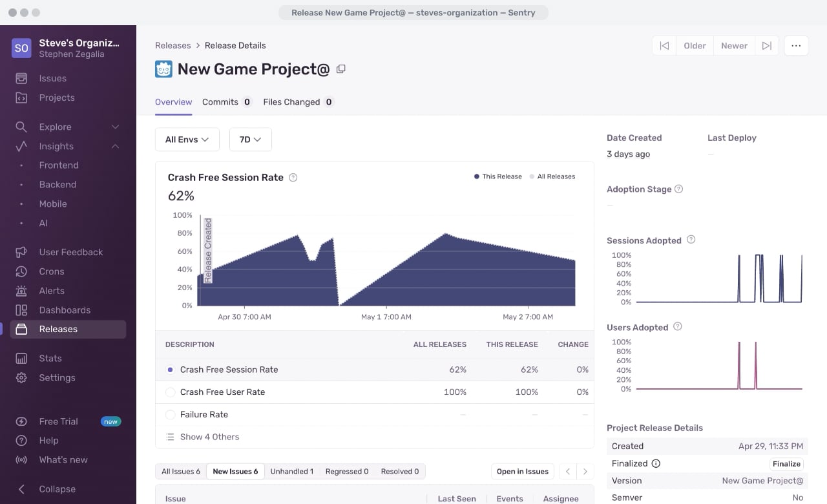Screen dimensions: 827x504
Task: Toggle This Release legend color dot
Action: pyautogui.click(x=477, y=176)
